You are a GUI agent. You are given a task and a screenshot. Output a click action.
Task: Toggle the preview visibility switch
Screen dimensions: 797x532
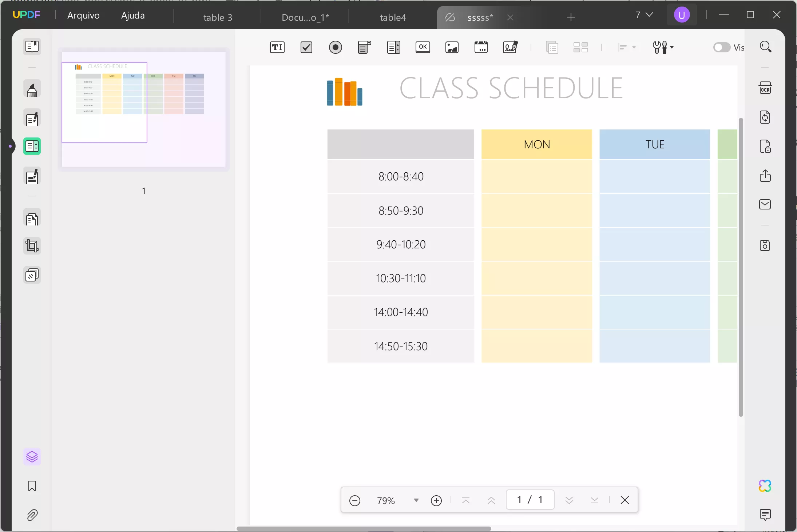pos(721,47)
